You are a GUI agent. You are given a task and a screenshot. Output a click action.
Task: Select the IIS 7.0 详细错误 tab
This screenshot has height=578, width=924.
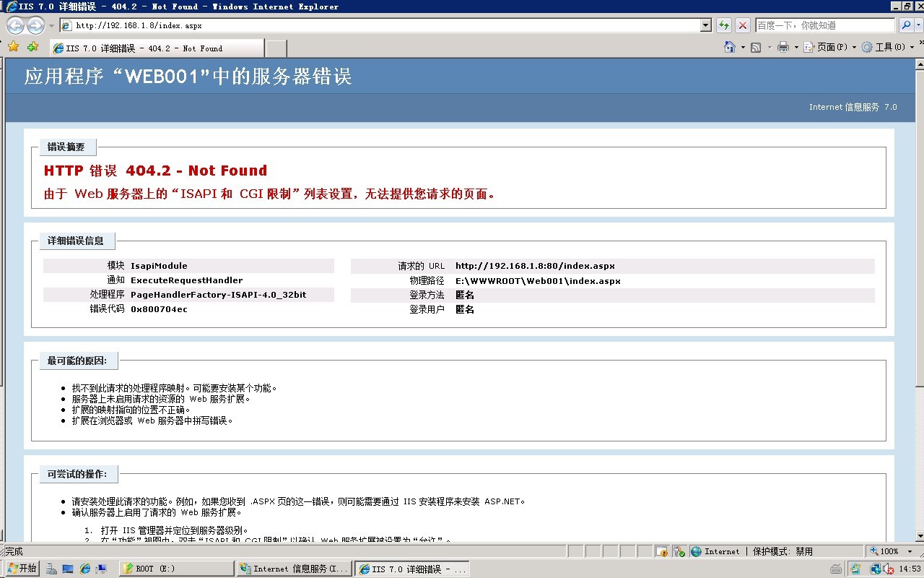tap(157, 48)
